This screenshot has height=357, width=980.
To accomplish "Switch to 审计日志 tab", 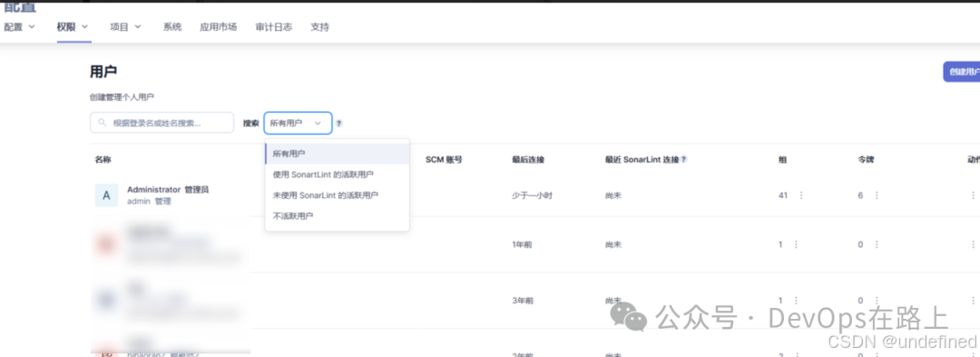I will point(274,27).
